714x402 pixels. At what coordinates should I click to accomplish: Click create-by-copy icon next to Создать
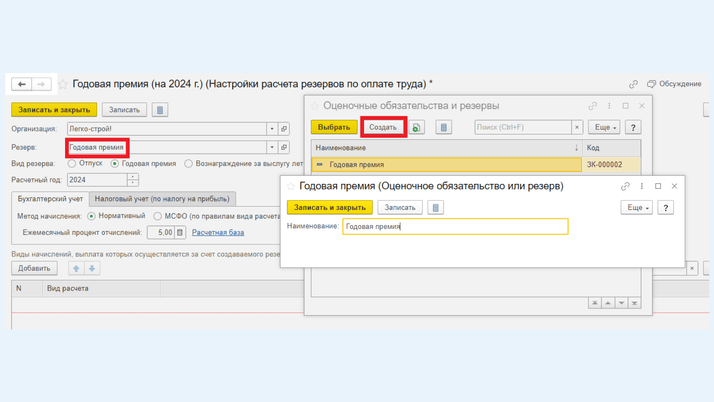pyautogui.click(x=416, y=127)
